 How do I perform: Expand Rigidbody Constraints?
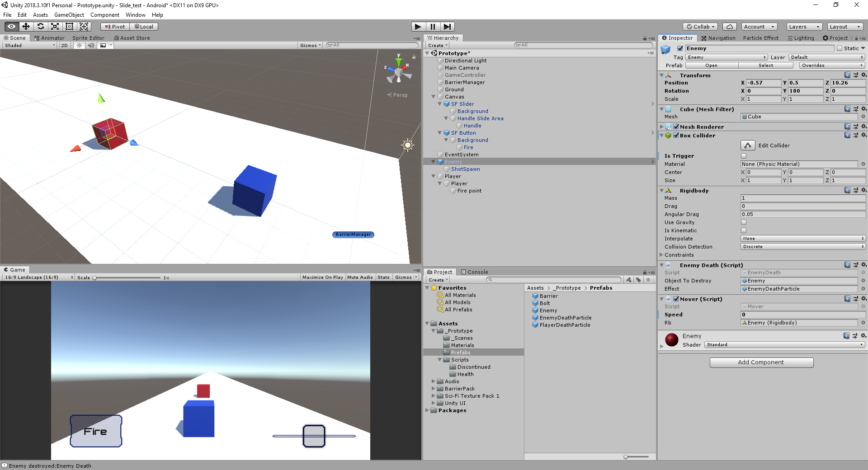tap(661, 255)
